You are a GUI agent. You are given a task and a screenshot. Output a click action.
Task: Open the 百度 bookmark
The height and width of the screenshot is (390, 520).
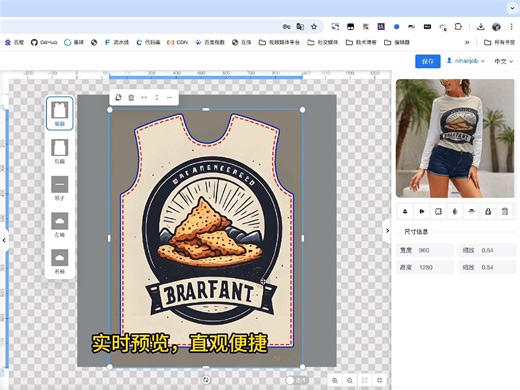pos(14,42)
